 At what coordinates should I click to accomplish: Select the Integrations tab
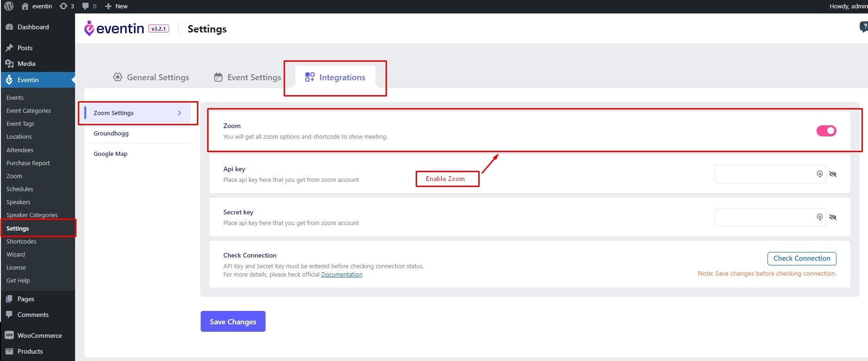[335, 77]
